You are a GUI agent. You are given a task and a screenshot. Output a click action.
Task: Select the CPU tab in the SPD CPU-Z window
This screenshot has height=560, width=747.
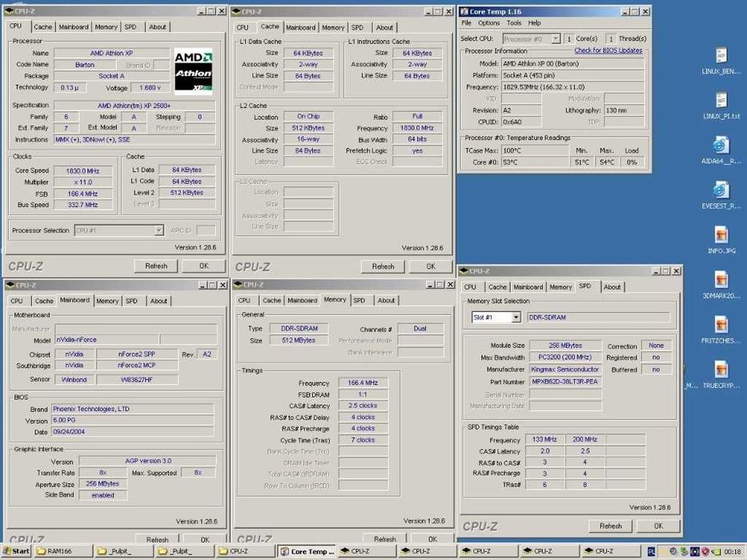(x=470, y=287)
